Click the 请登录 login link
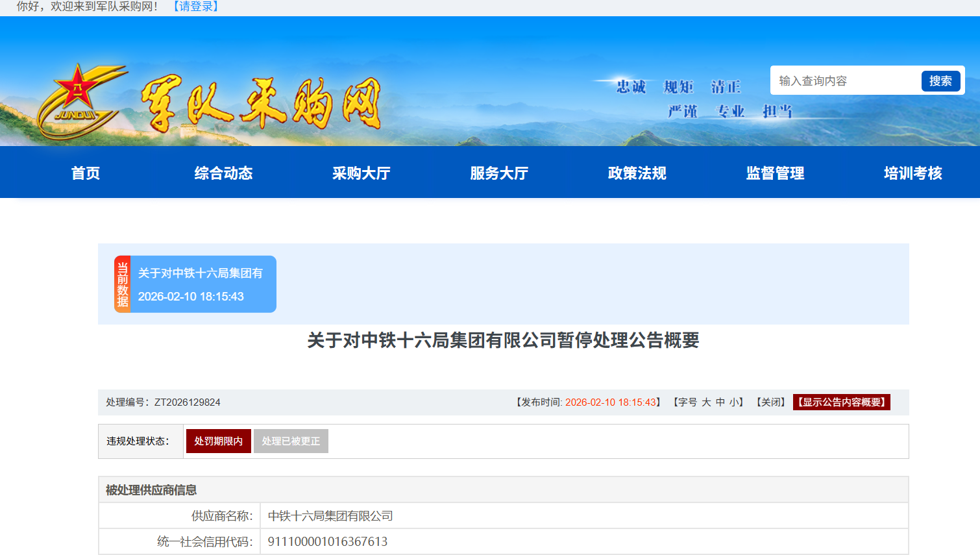980x555 pixels. [x=195, y=6]
